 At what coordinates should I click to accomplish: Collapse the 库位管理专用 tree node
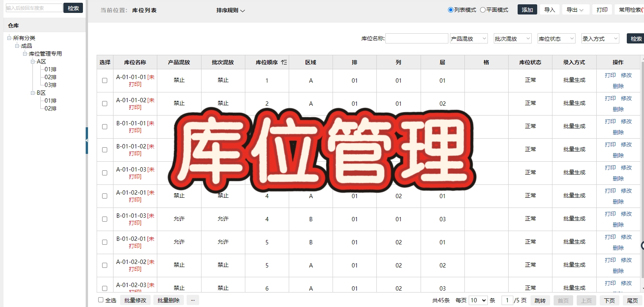[25, 54]
